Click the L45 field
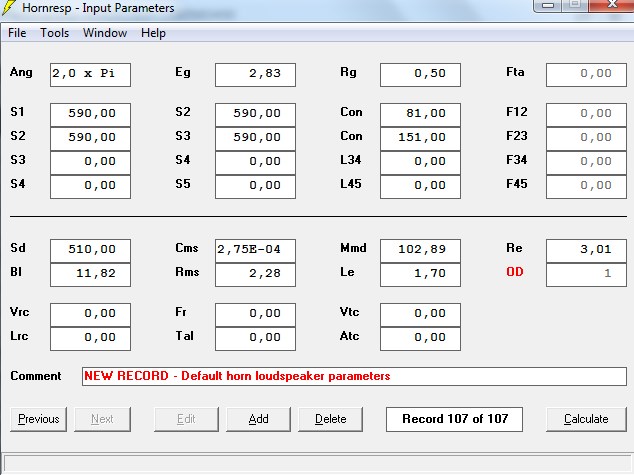 click(x=420, y=186)
